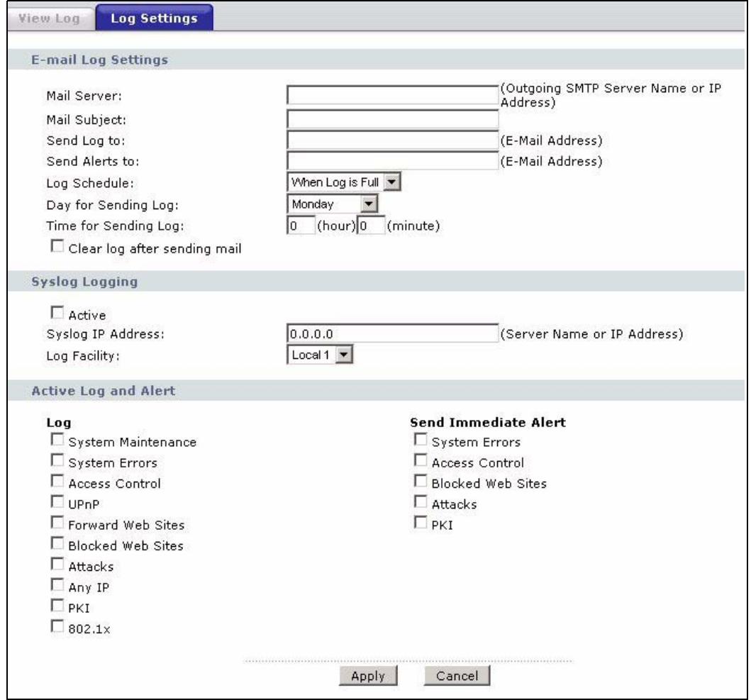The height and width of the screenshot is (700, 751).
Task: Check Access Control under Send Immediate Alert
Action: point(421,460)
